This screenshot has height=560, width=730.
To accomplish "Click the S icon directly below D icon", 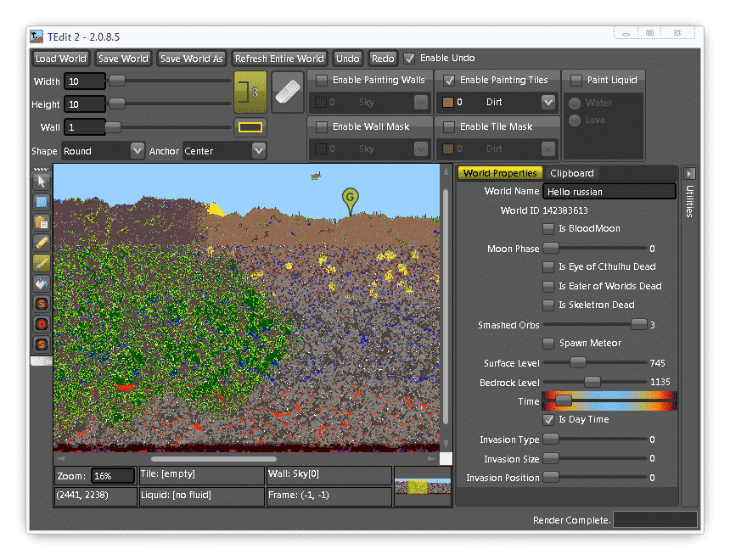I will coord(42,344).
